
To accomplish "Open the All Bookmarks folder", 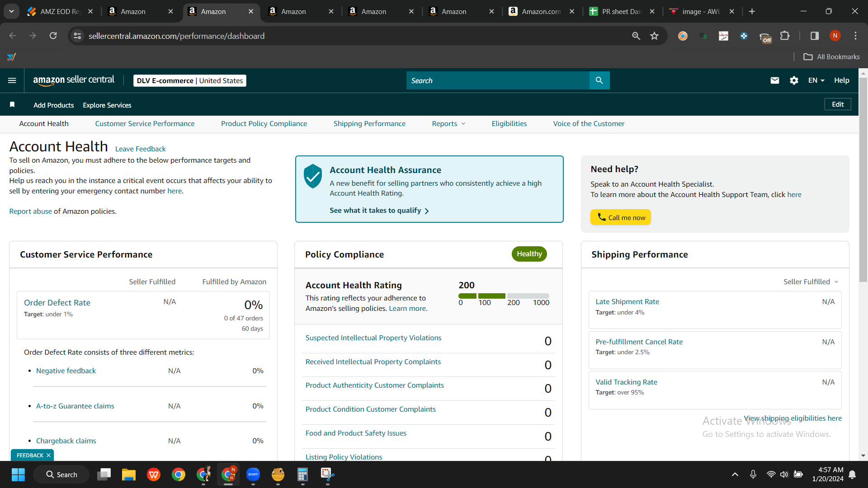I will point(832,57).
